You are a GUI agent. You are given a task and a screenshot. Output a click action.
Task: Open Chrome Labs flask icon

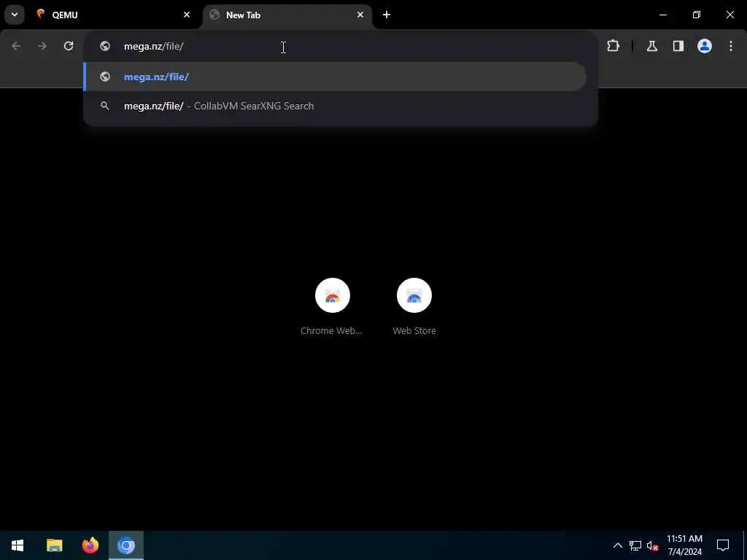pyautogui.click(x=652, y=46)
